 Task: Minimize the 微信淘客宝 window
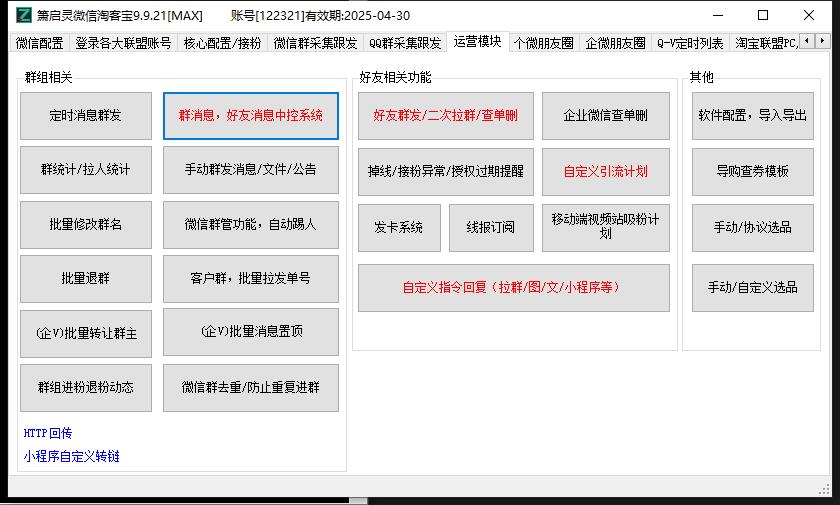coord(718,16)
